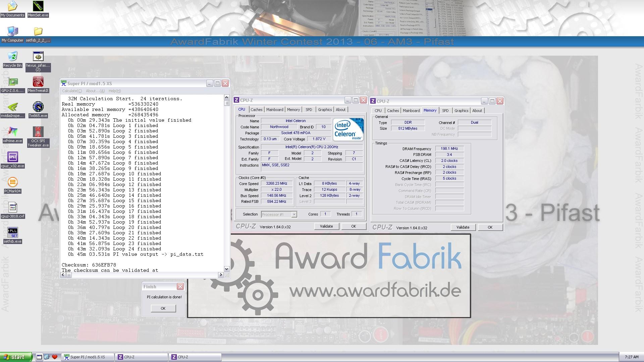Click the Intel Celeron inside logo
Viewport: 644px width, 362px height.
(x=348, y=129)
